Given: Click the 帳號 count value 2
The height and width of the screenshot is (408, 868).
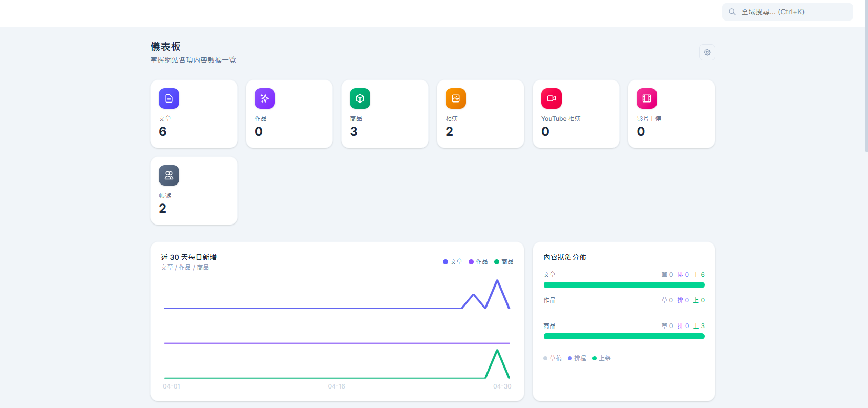Looking at the screenshot, I should (163, 209).
